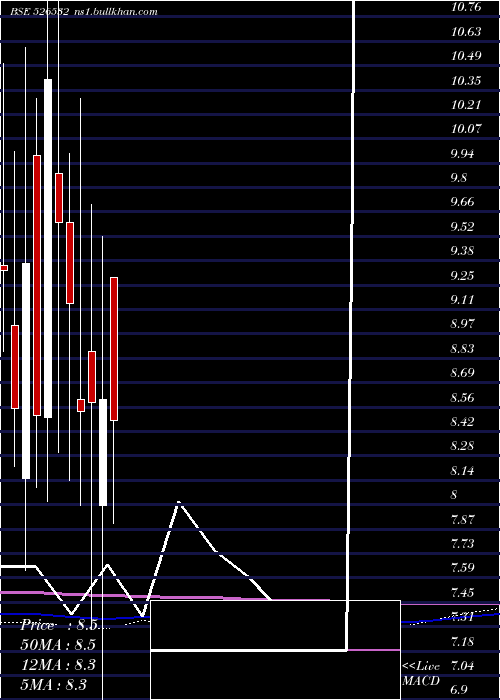Select the 10.21 price axis label
Viewport: 500px width, 700px height.
[x=466, y=104]
